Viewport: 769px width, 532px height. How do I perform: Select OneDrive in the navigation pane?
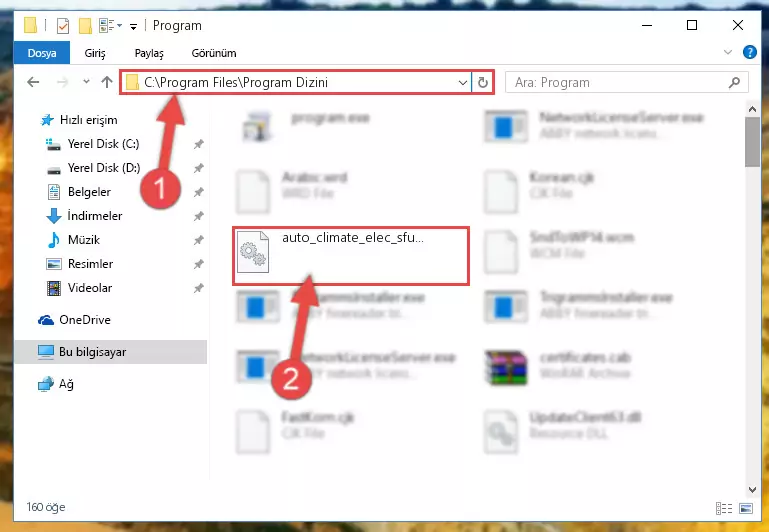[84, 320]
